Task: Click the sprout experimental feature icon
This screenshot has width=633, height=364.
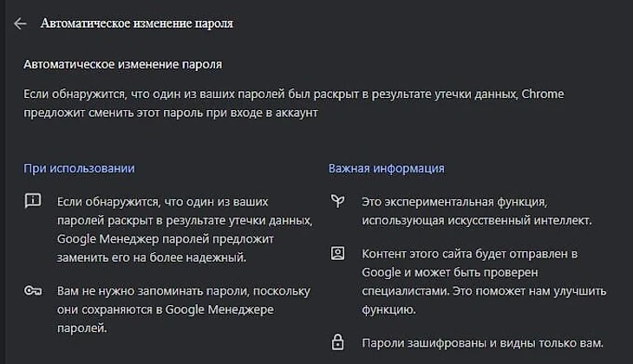Action: pyautogui.click(x=337, y=201)
